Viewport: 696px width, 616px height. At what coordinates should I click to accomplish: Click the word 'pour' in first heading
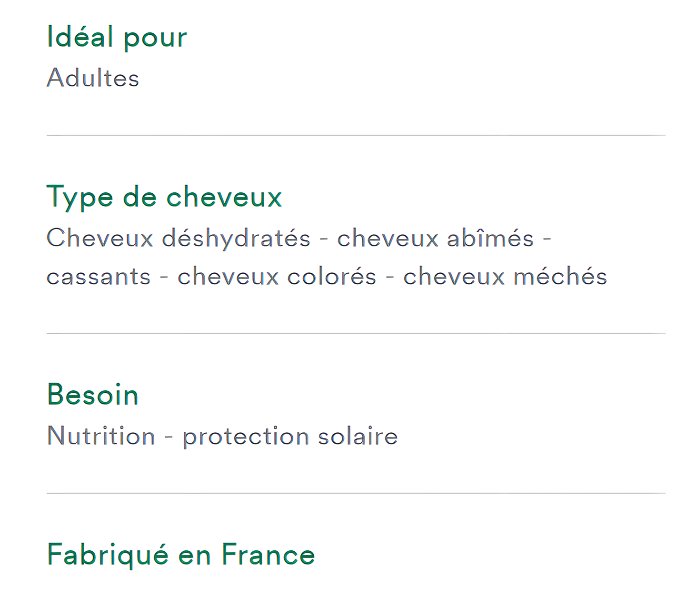point(155,38)
